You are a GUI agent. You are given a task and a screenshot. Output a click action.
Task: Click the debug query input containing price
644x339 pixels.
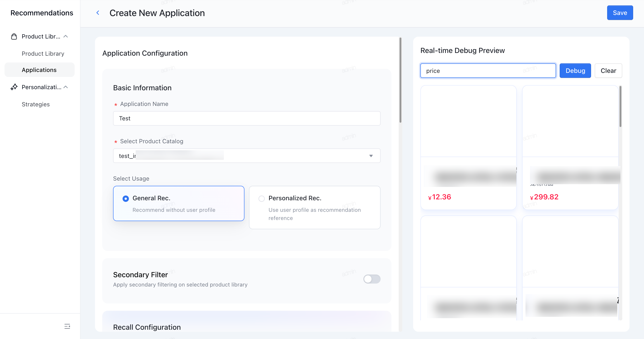pyautogui.click(x=488, y=71)
